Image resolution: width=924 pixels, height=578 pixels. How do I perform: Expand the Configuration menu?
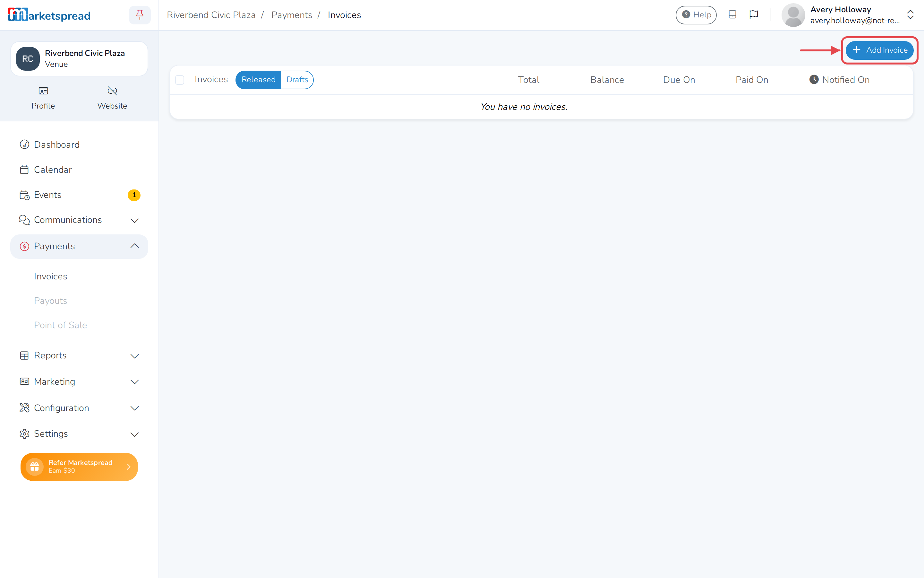[x=79, y=408]
